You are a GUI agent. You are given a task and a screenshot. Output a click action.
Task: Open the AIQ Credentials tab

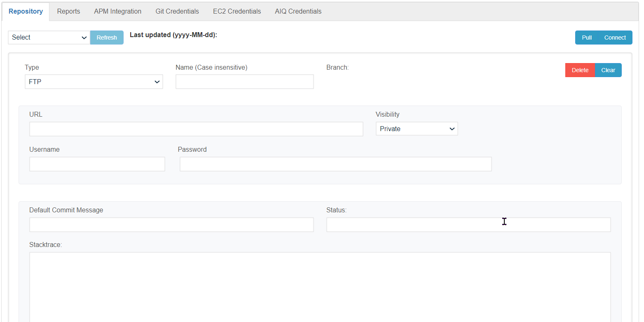click(298, 11)
